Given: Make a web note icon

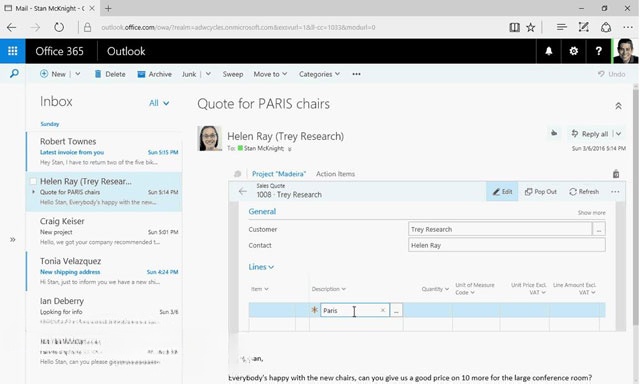Looking at the screenshot, I should click(x=584, y=27).
